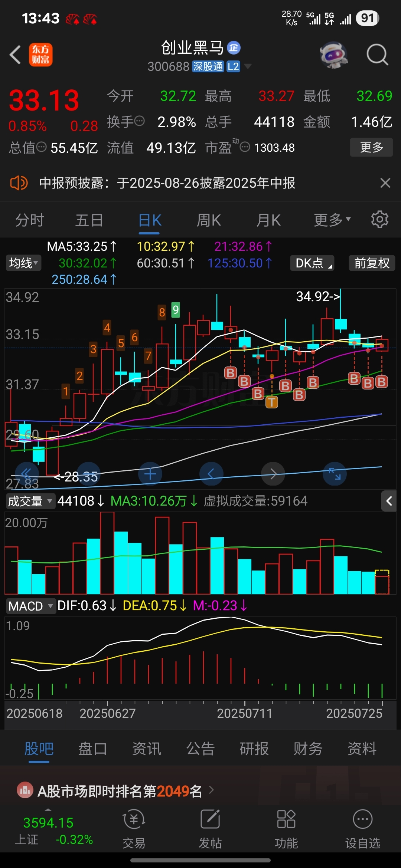Viewport: 401px width, 868px height.
Task: Dismiss the announcement banner
Action: coord(385,183)
